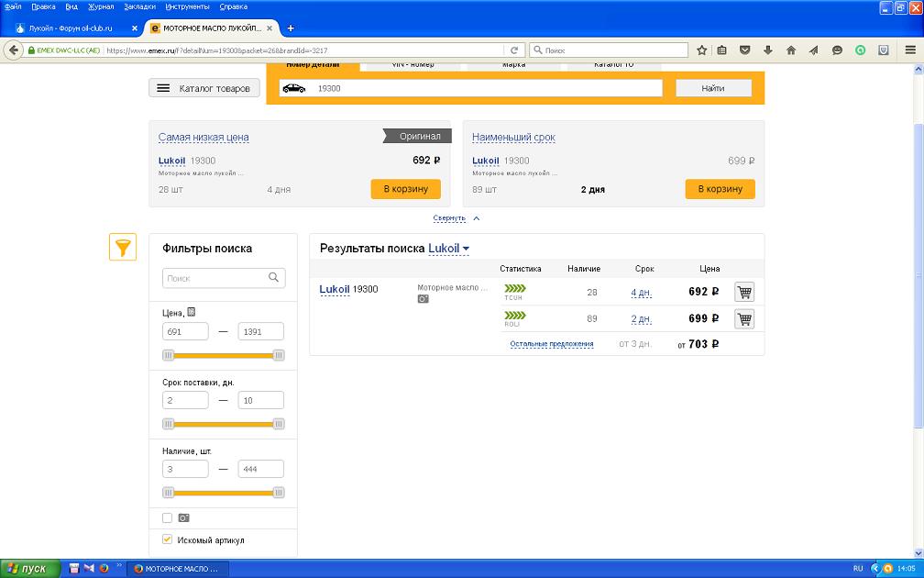
Task: Click the filter Поиск text field
Action: coord(224,278)
